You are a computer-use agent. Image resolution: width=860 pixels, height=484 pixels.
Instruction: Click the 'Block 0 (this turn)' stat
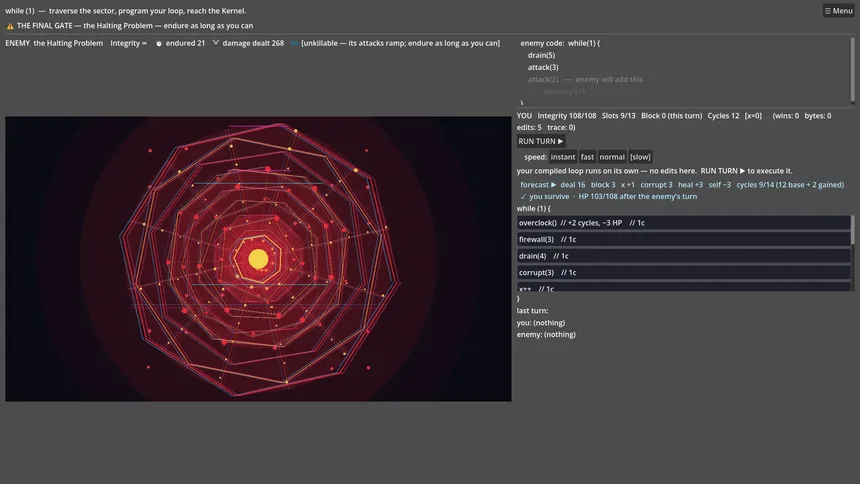point(671,116)
